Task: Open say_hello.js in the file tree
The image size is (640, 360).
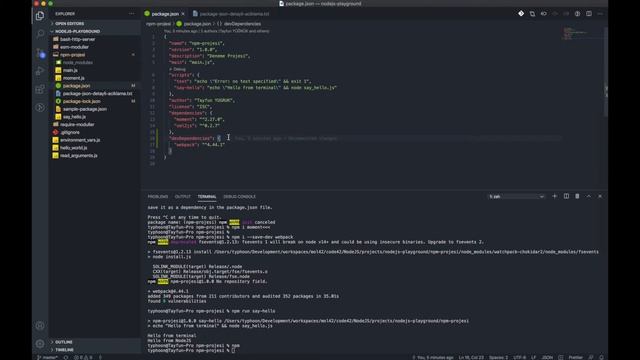Action: pos(74,117)
